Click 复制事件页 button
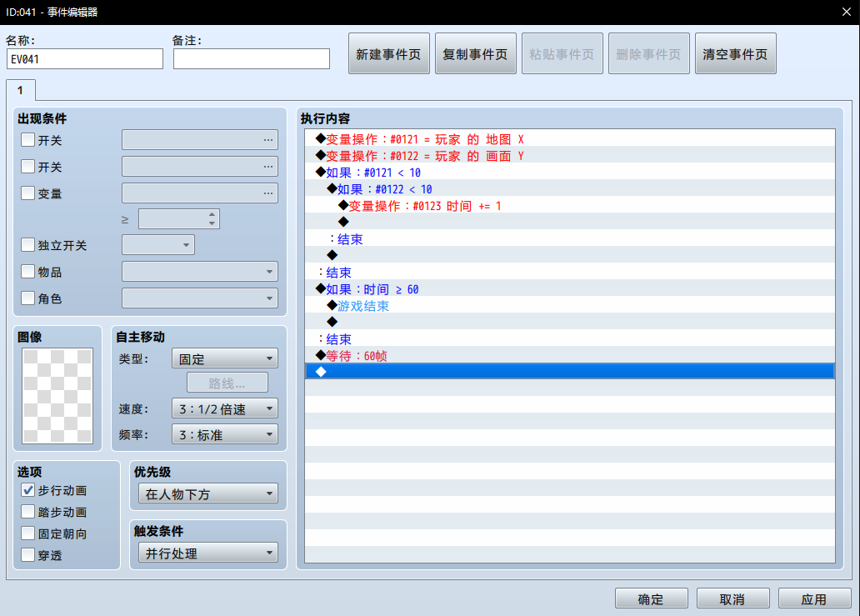This screenshot has width=860, height=616. click(x=476, y=53)
